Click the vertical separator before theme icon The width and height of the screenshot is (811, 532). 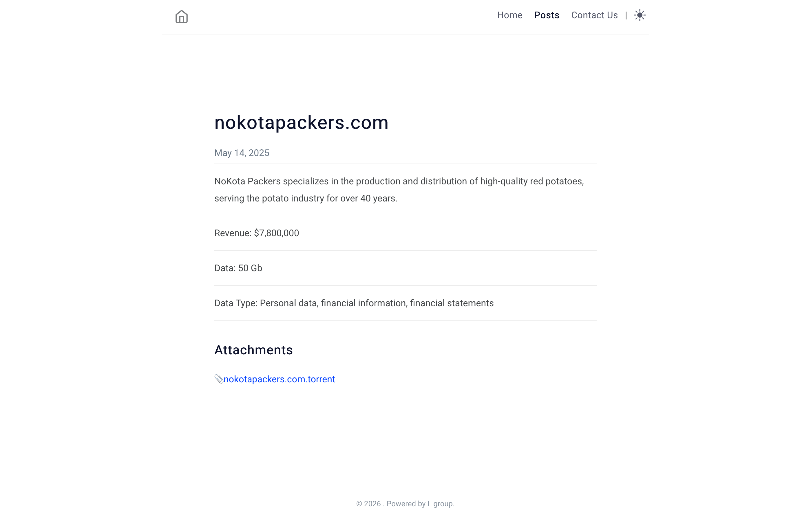point(626,15)
